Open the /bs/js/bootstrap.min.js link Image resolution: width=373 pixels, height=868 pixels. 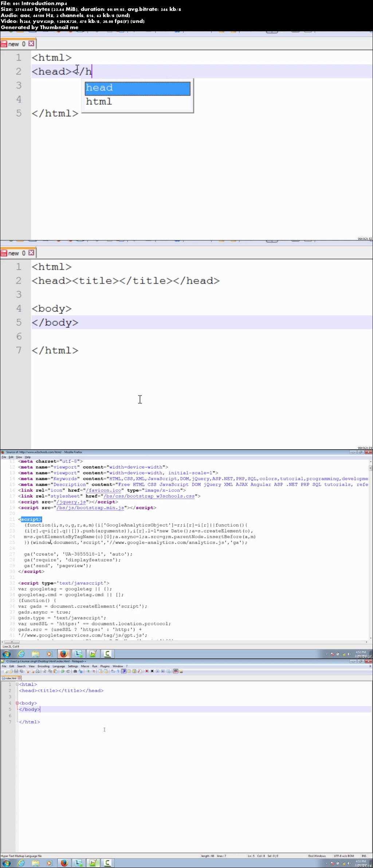click(x=90, y=508)
